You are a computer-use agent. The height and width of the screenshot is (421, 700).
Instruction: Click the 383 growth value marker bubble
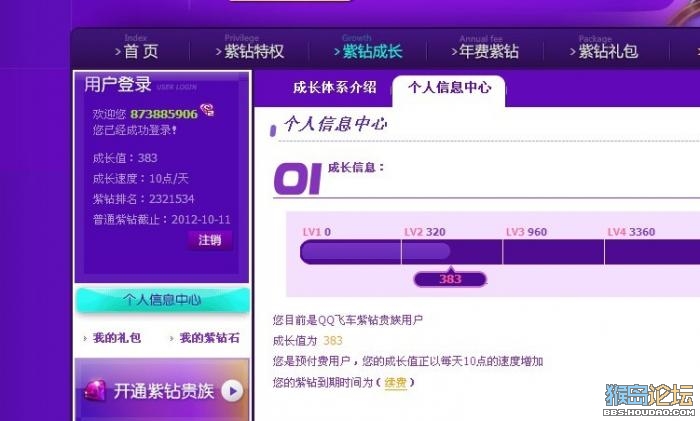click(450, 279)
